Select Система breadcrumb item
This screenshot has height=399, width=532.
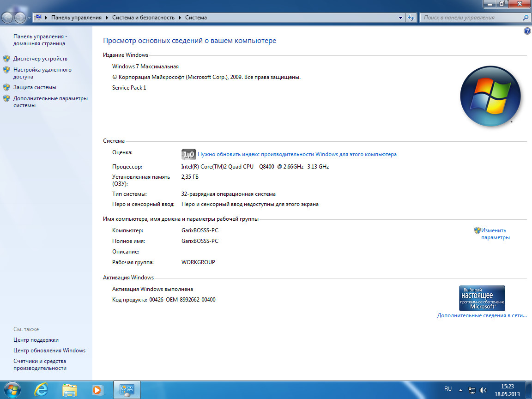click(196, 18)
